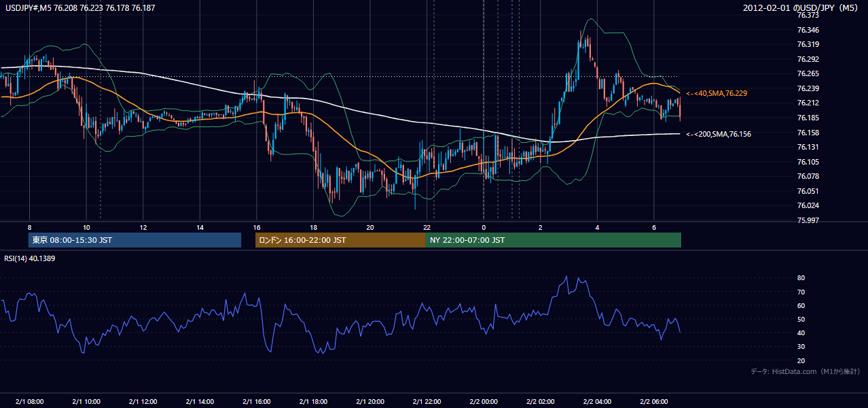Click price axis value 76.078
868x408 pixels.
[808, 176]
